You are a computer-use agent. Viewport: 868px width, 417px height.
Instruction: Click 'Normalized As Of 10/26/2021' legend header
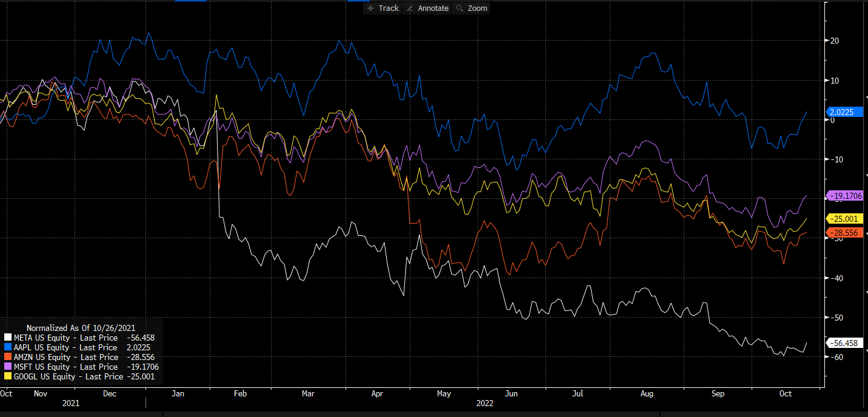pos(81,328)
